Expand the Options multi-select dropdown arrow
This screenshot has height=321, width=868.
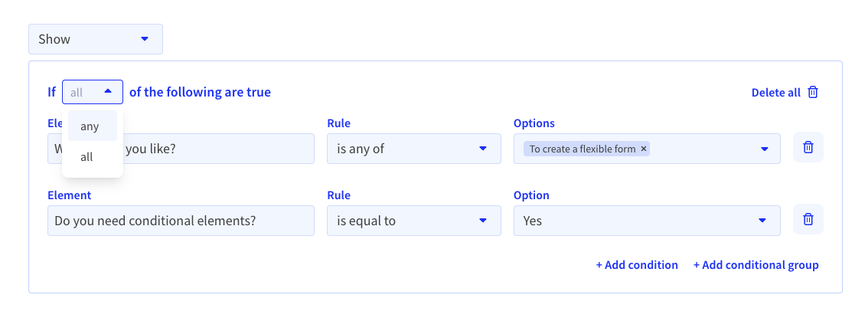765,149
